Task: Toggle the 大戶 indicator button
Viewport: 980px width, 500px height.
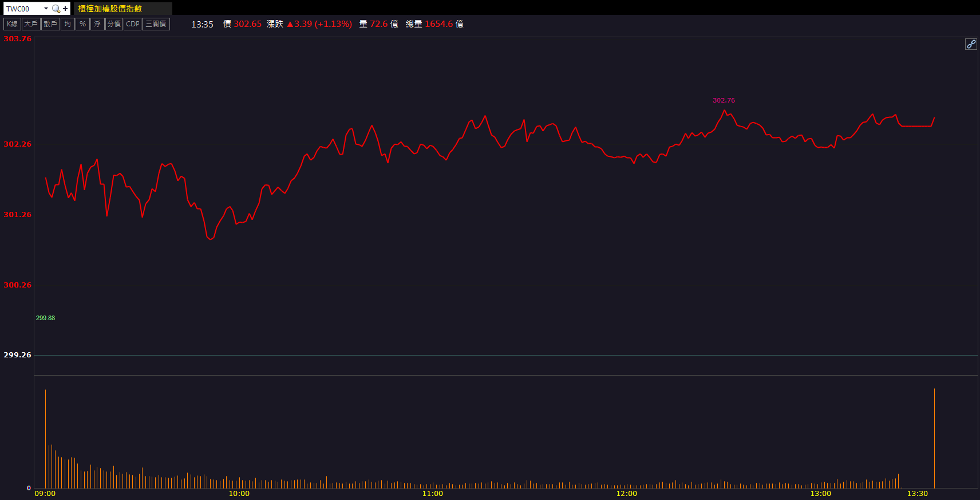Action: point(31,24)
